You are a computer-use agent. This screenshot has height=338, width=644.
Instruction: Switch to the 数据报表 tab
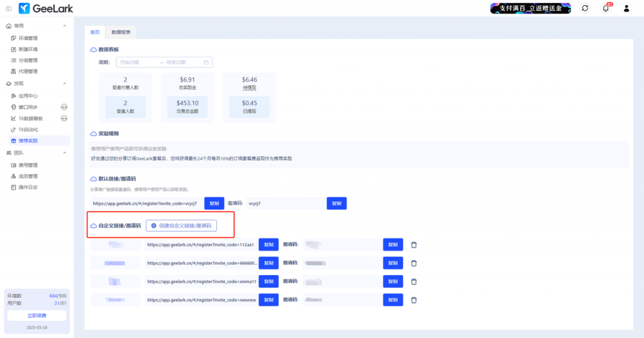point(121,32)
